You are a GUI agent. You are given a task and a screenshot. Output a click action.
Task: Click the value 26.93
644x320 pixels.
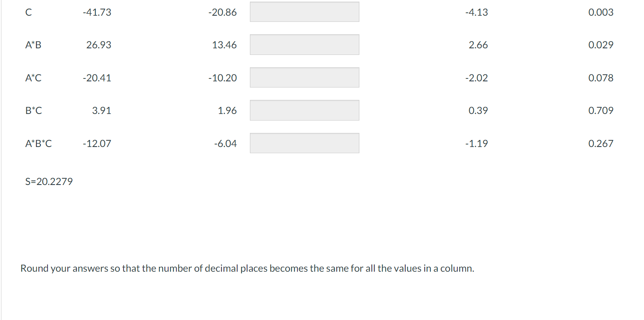pos(99,45)
